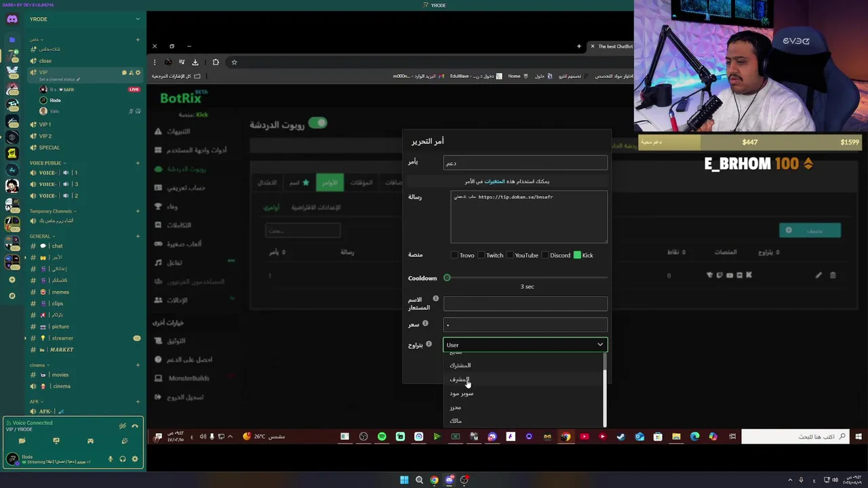Screen dimensions: 868x488
Task: Deafen audio in the Discord user panel
Action: [123, 459]
